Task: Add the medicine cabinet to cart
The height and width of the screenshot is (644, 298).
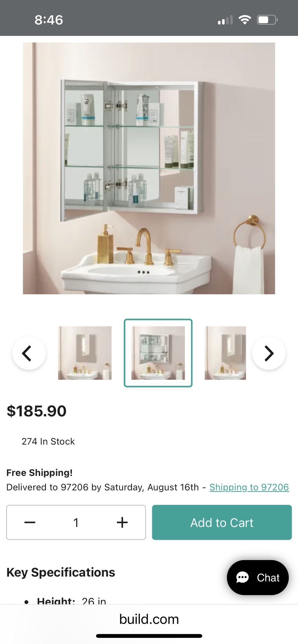Action: tap(222, 522)
